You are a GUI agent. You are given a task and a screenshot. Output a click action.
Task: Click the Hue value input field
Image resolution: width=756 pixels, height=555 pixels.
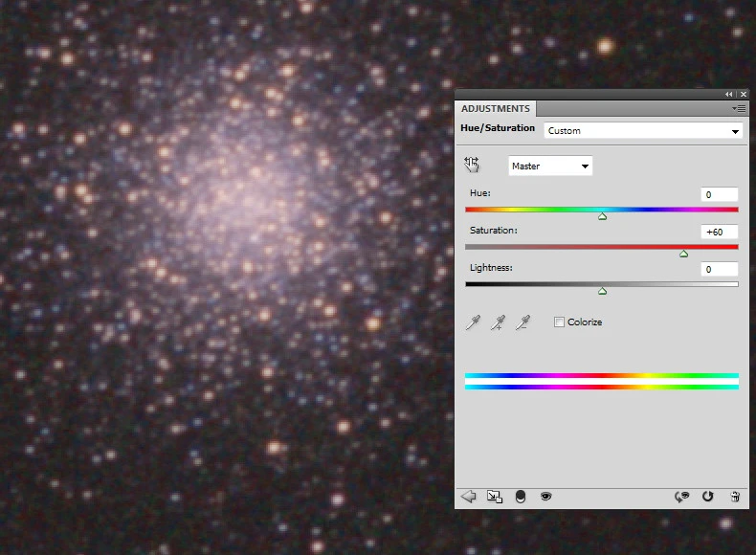(719, 194)
